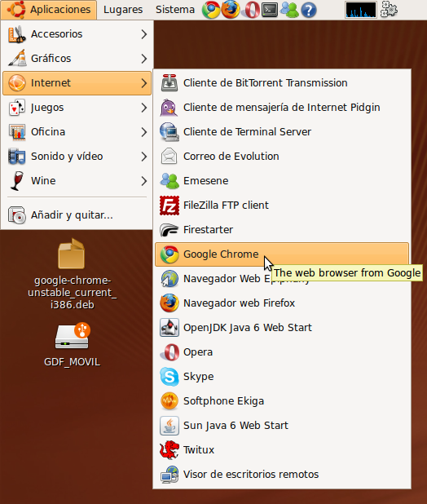Image resolution: width=427 pixels, height=504 pixels.
Task: Expand Oficina submenu arrow
Action: pyautogui.click(x=144, y=132)
